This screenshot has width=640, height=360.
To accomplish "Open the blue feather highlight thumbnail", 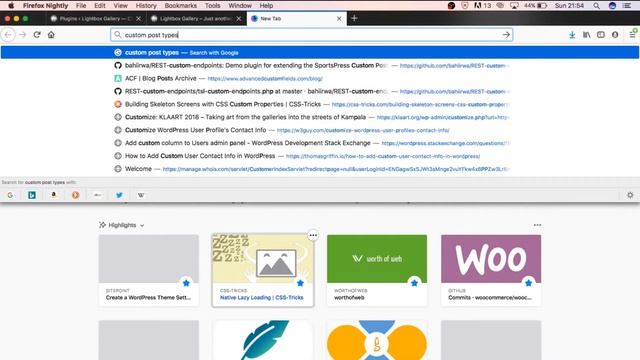I will pos(263,340).
